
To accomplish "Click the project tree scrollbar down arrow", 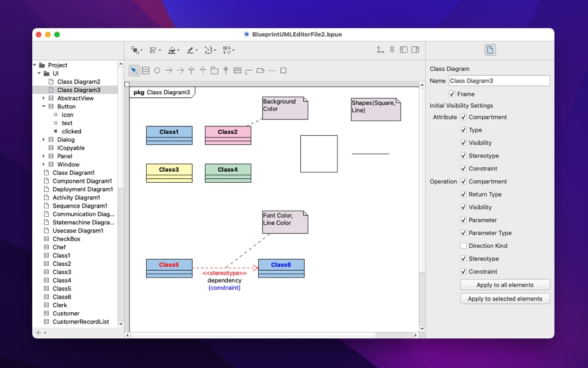I will (x=121, y=324).
